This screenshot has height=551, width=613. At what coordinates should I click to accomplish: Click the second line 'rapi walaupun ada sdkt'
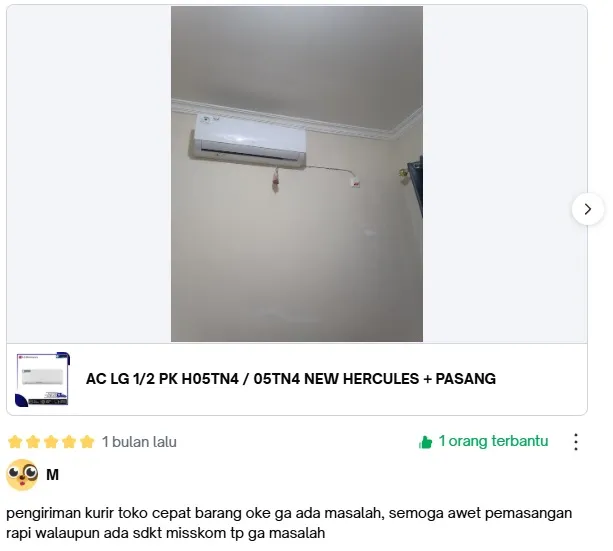(x=165, y=533)
